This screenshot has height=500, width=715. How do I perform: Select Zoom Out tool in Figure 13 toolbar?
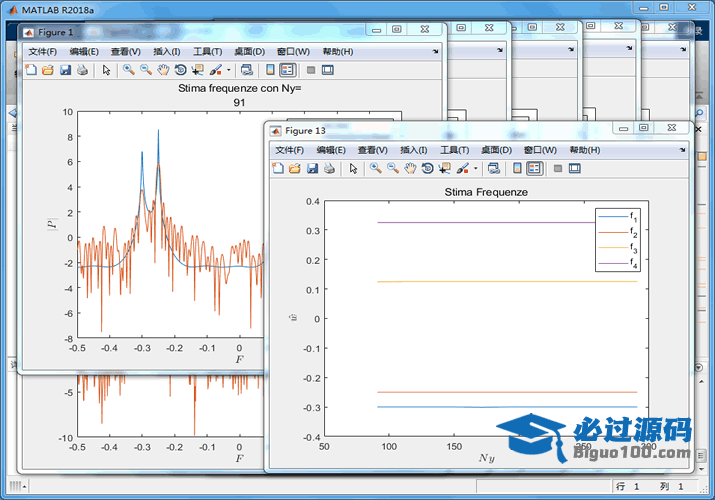(393, 168)
